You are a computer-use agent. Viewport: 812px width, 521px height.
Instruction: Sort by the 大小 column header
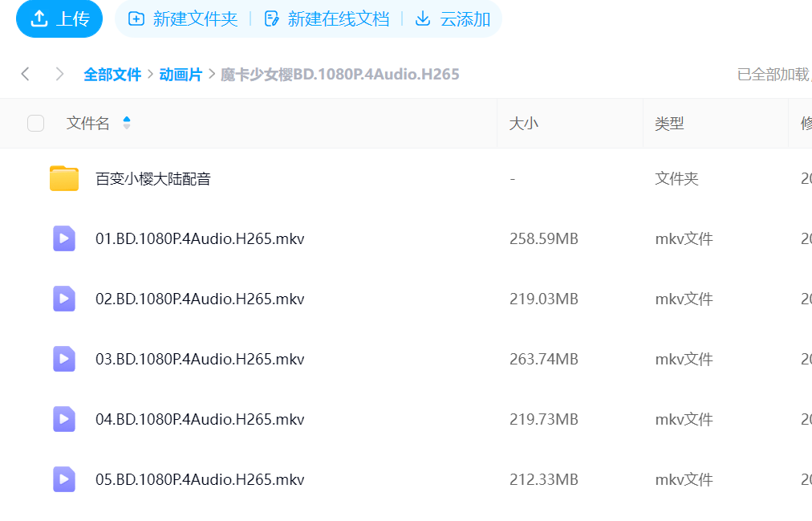(x=524, y=123)
